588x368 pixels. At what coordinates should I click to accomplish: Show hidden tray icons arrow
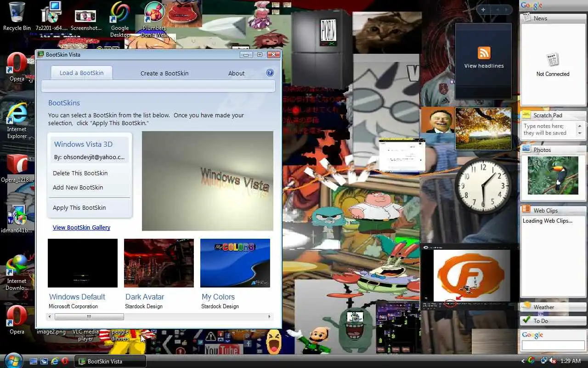coord(523,361)
